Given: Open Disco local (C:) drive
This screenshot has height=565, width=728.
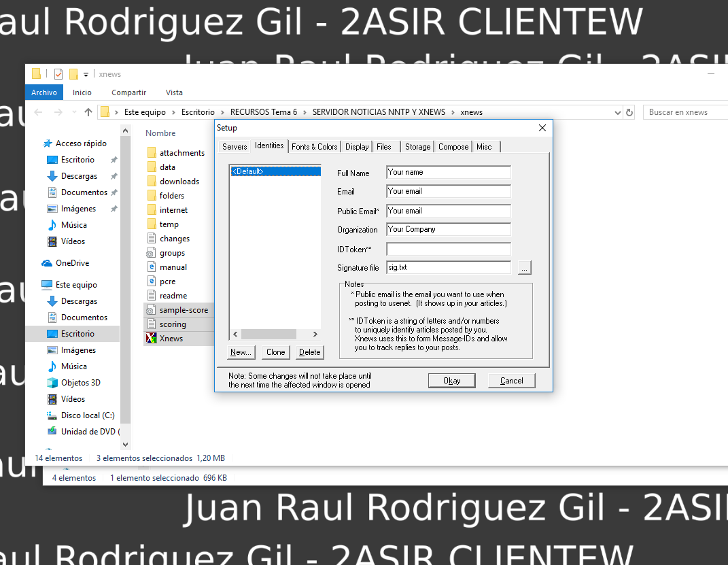Looking at the screenshot, I should pos(88,415).
